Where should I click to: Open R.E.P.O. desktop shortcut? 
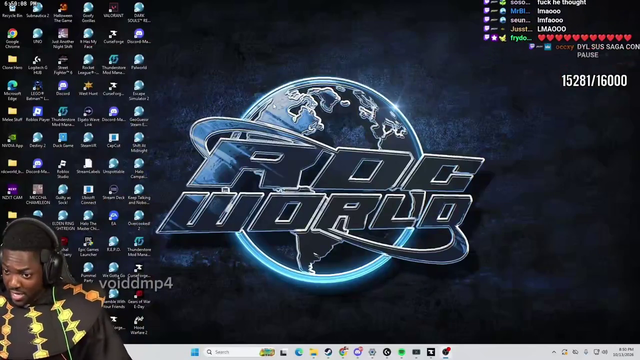[x=113, y=244]
